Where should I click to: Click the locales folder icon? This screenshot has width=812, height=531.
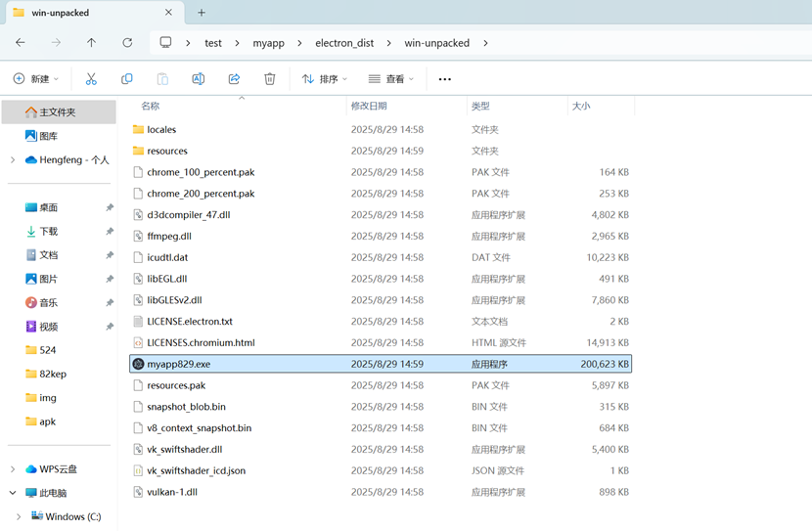pyautogui.click(x=138, y=129)
